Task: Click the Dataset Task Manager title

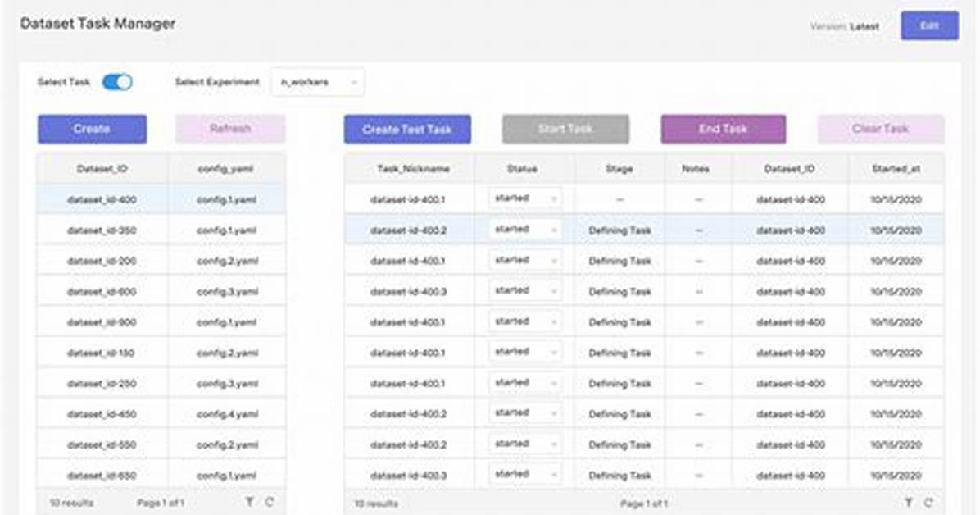Action: pos(98,24)
